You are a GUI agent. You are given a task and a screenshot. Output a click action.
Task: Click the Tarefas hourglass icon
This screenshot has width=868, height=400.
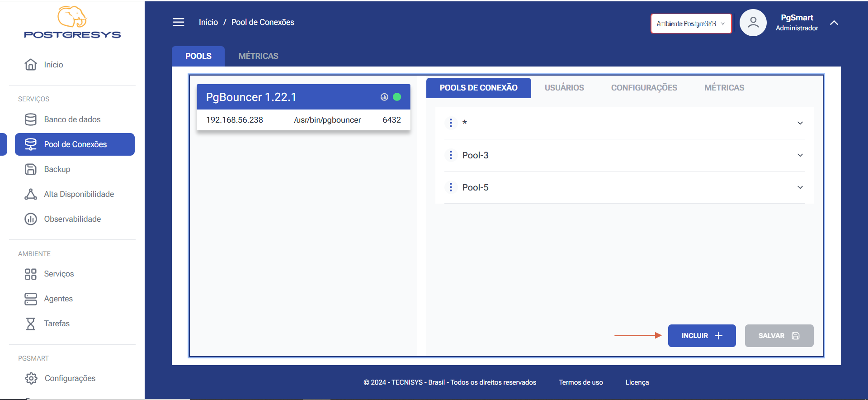click(x=31, y=324)
